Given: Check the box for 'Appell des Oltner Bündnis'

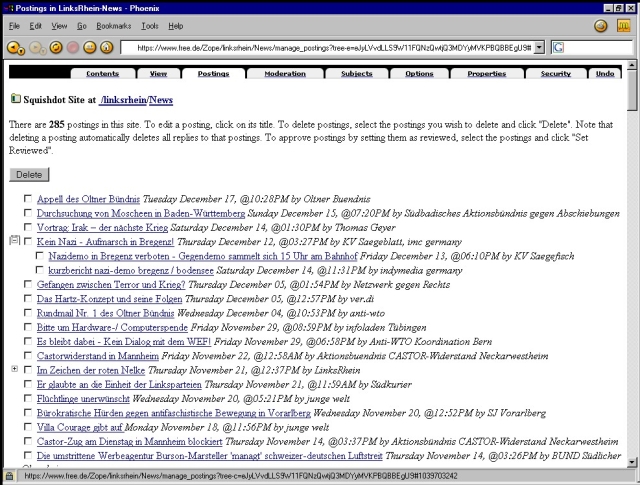Looking at the screenshot, I should coord(28,200).
